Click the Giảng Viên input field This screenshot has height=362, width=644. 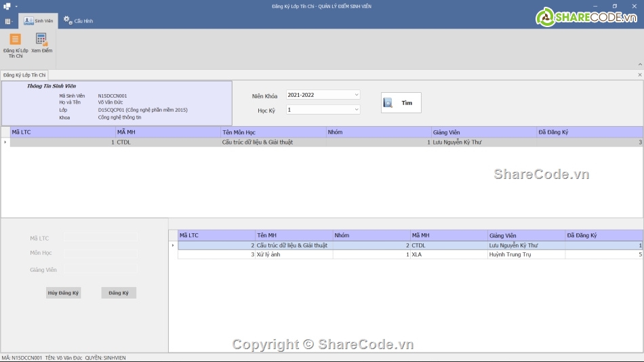(100, 269)
